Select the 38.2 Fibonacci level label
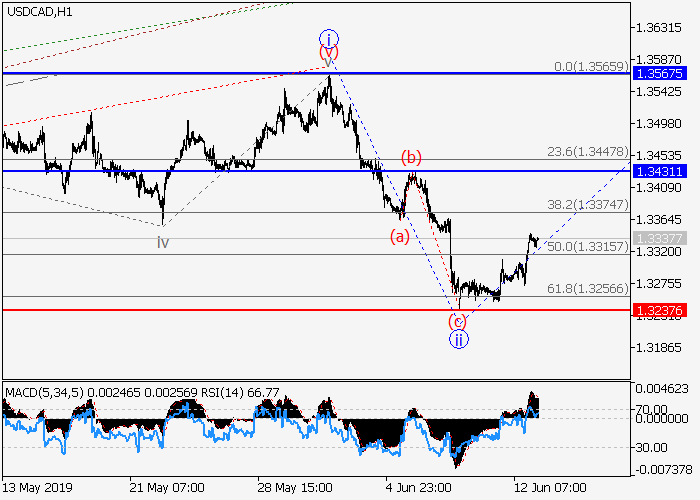 click(x=586, y=203)
